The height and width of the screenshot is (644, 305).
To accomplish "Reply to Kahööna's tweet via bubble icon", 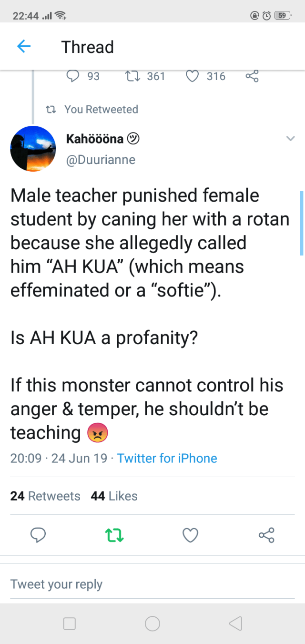I will pyautogui.click(x=38, y=535).
